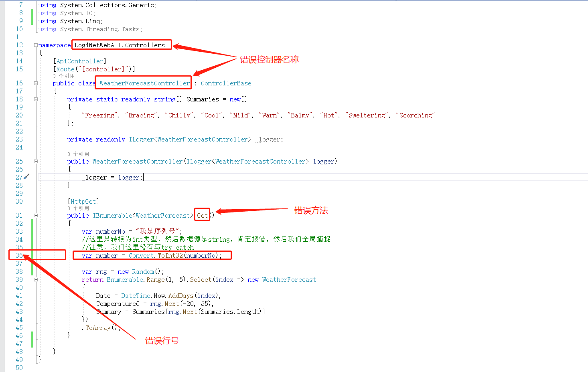Open the '0 个引用' link above the Get method
Viewport: 588px width, 372px height.
pos(78,208)
